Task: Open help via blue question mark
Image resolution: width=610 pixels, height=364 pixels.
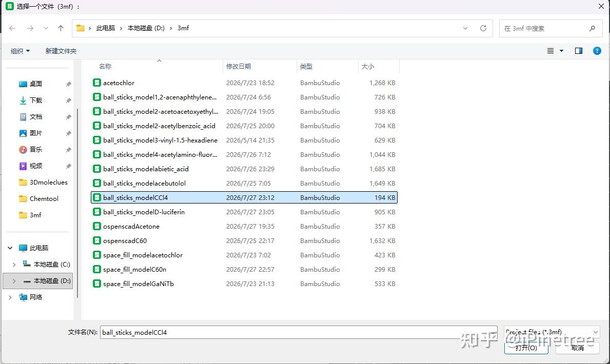Action: pyautogui.click(x=597, y=51)
